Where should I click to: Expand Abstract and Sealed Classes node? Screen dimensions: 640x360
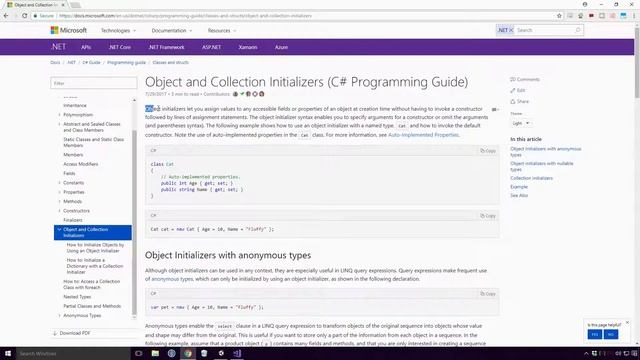pos(60,124)
